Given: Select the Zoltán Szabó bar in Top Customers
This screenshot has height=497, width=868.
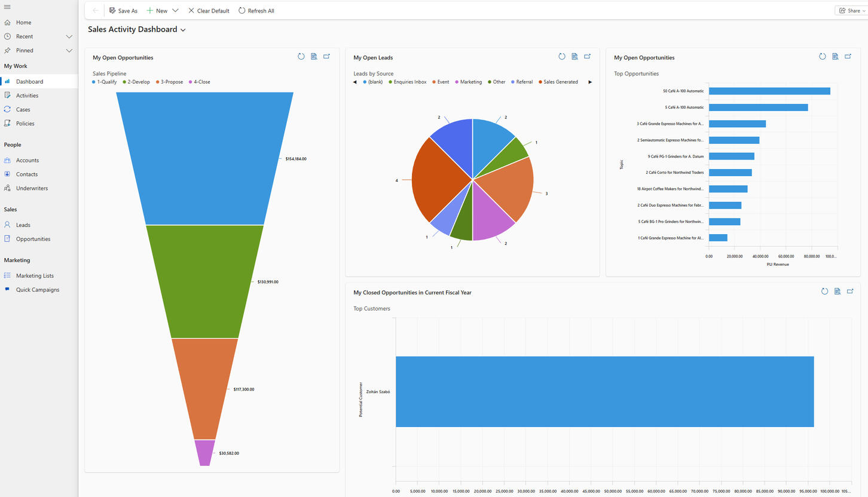Looking at the screenshot, I should tap(604, 391).
